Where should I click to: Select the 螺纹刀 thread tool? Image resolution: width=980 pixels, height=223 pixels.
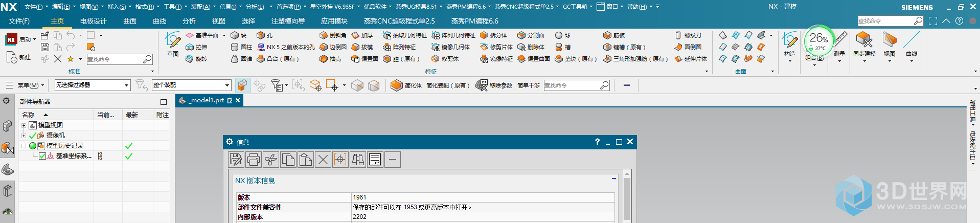coord(688,35)
